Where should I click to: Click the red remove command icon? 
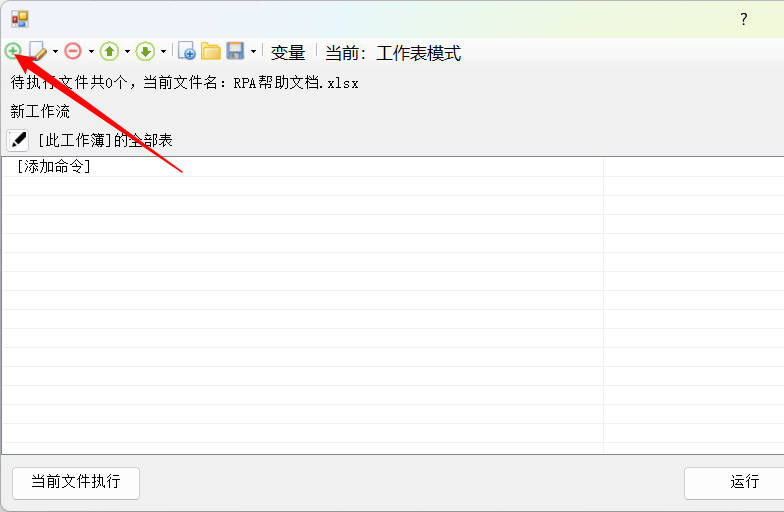point(73,51)
